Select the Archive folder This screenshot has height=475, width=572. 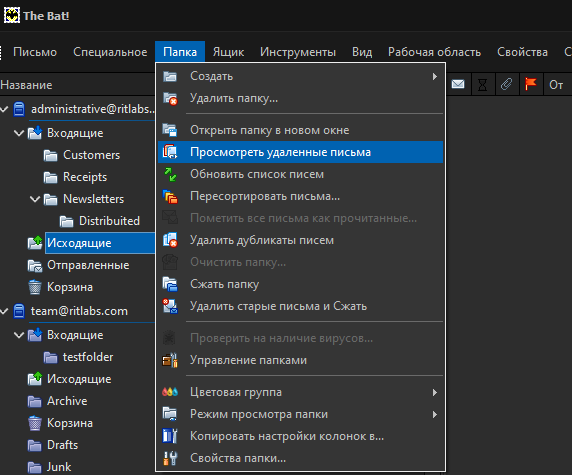[x=67, y=401]
